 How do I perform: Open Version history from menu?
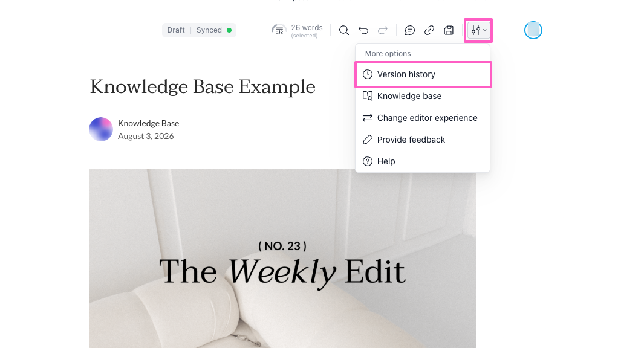point(423,74)
